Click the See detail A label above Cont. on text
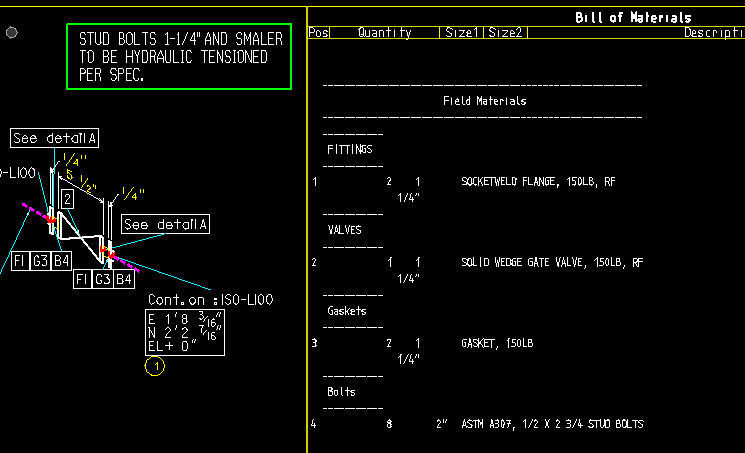745x453 pixels. 165,224
